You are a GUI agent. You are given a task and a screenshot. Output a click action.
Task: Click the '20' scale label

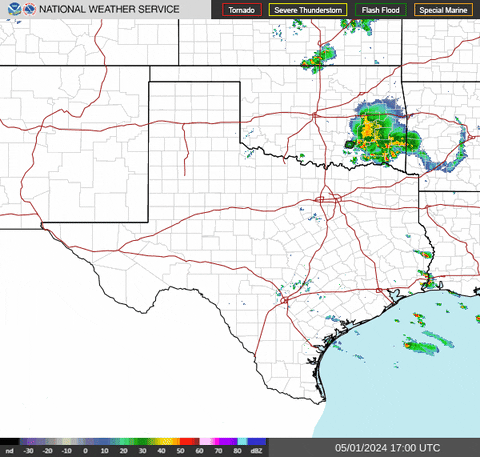click(x=123, y=451)
